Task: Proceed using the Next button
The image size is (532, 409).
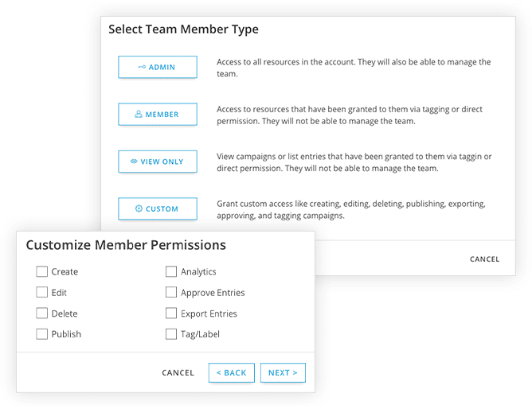Action: 283,372
